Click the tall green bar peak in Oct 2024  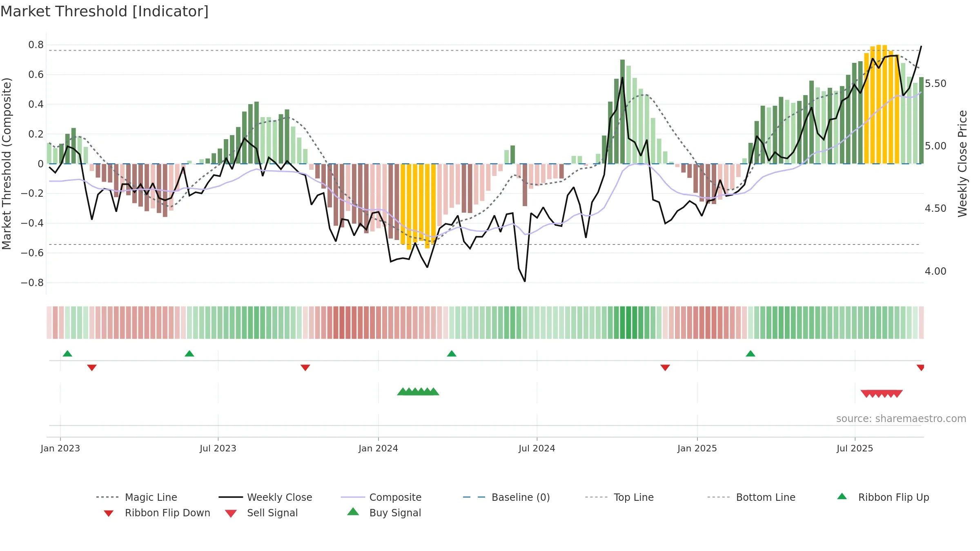tap(623, 112)
